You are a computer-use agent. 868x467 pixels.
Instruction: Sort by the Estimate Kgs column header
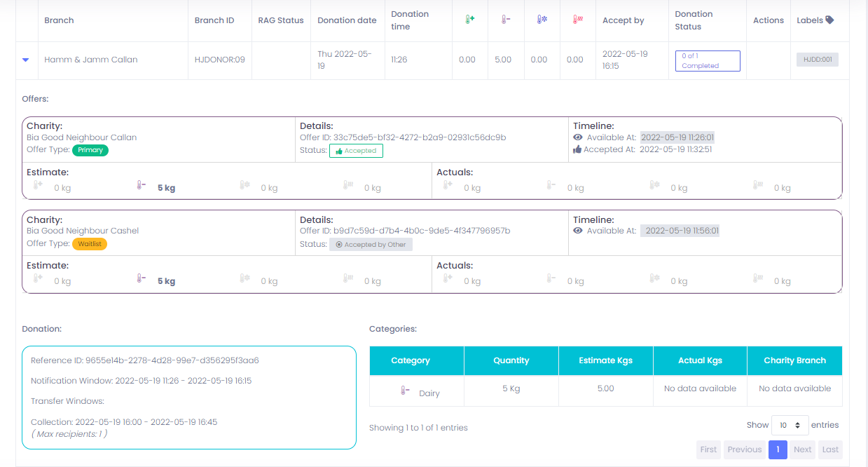click(606, 360)
